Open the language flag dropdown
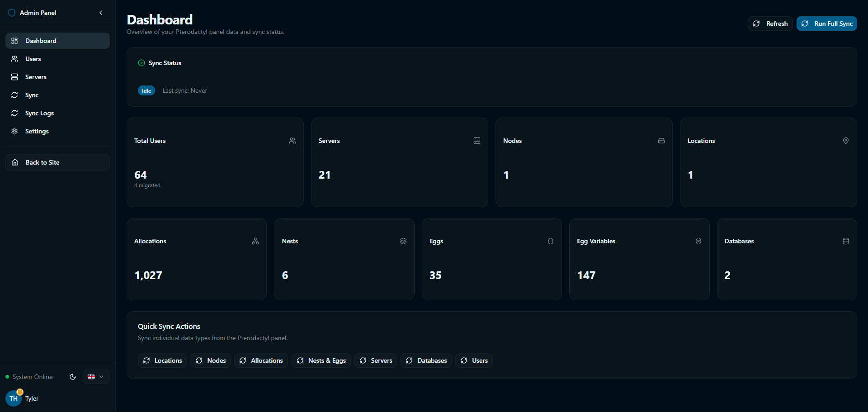Viewport: 868px width, 412px height. pyautogui.click(x=96, y=377)
